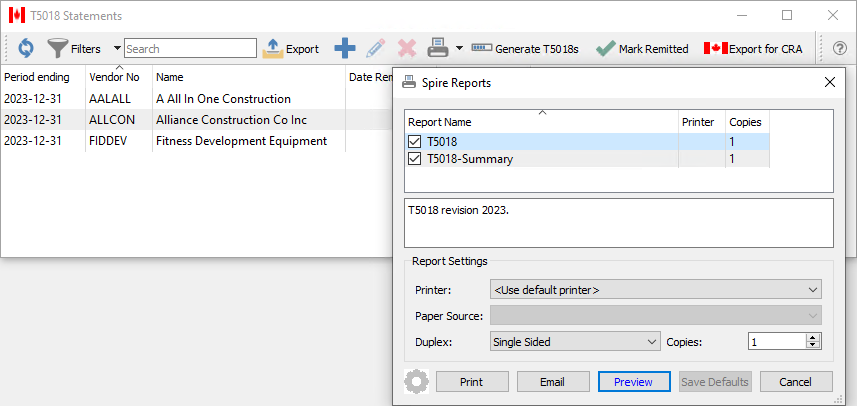The height and width of the screenshot is (406, 857).
Task: Click the red X delete icon
Action: 407,49
